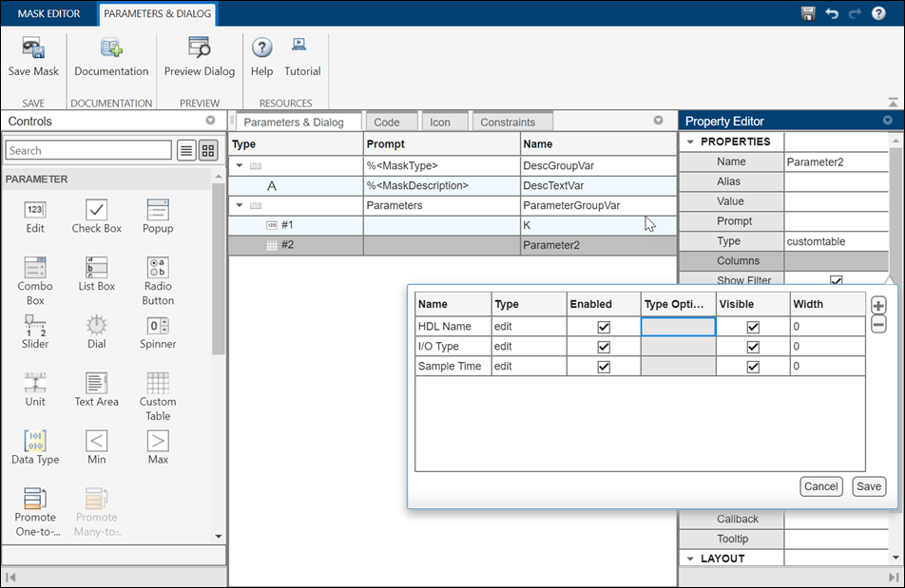Collapse the DescGroupVar group row

click(x=240, y=165)
